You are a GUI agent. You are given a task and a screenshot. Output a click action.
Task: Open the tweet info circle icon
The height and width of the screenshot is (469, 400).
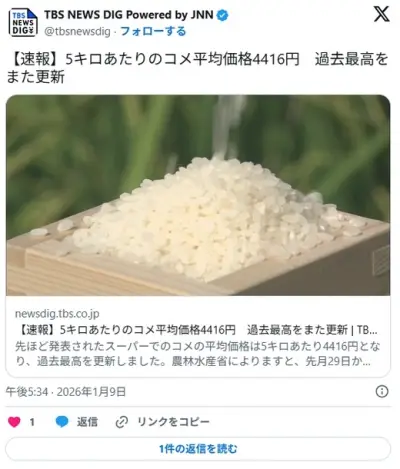click(382, 391)
